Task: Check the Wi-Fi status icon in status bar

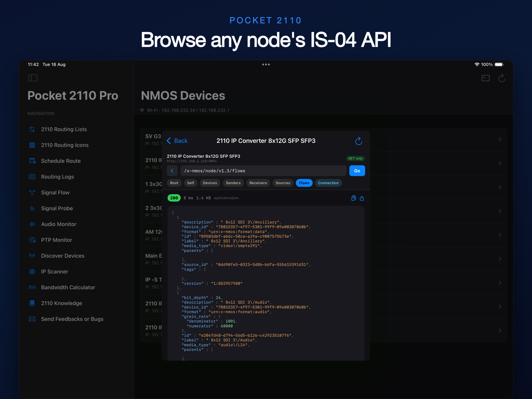Action: click(x=477, y=65)
